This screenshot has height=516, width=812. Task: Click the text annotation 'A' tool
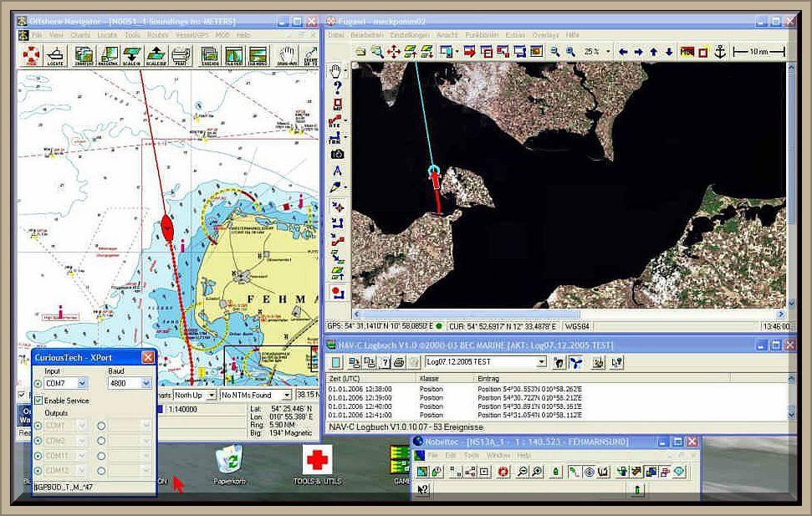(x=337, y=171)
